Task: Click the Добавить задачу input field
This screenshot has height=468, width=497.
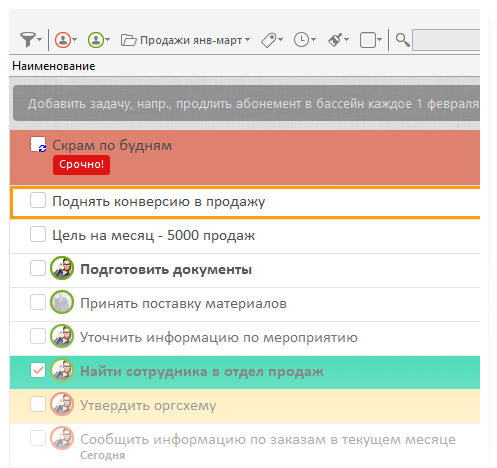Action: 247,103
